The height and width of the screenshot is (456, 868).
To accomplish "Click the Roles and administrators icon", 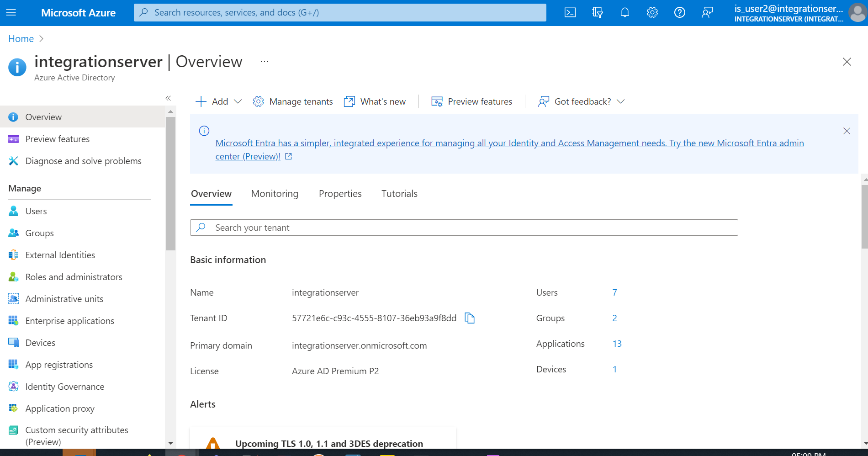I will 14,277.
